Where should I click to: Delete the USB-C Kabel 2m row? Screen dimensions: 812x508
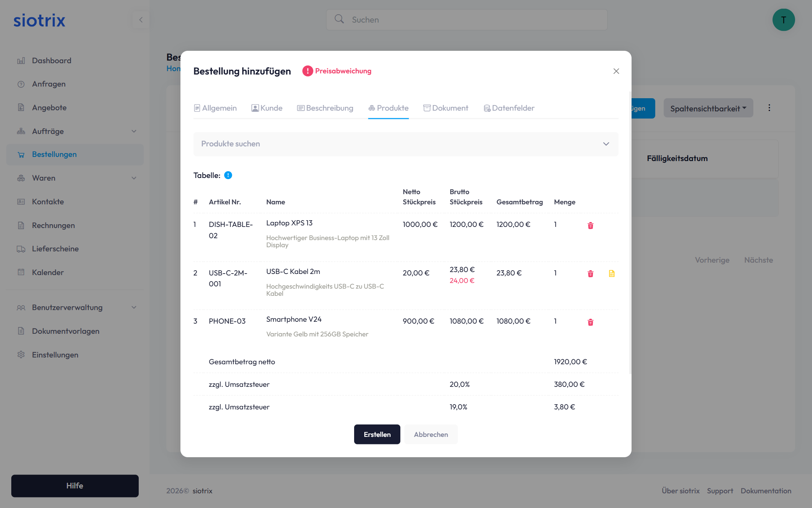point(590,274)
